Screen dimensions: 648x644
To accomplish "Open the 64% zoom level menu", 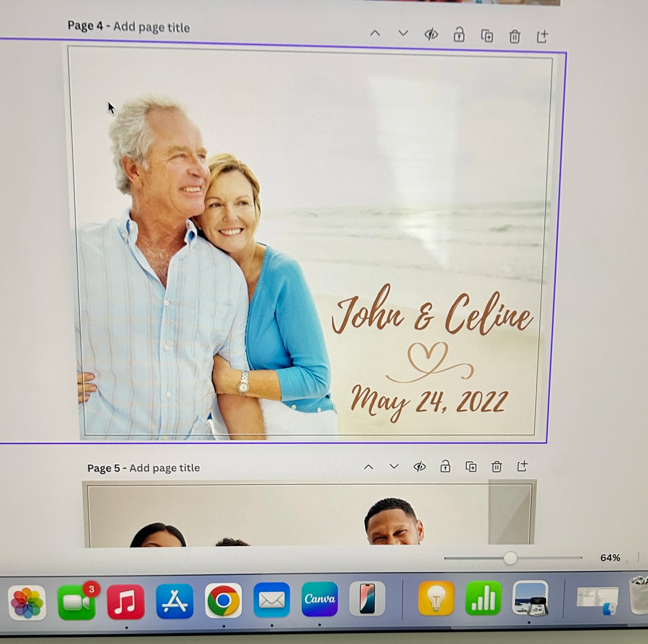I will (x=610, y=558).
